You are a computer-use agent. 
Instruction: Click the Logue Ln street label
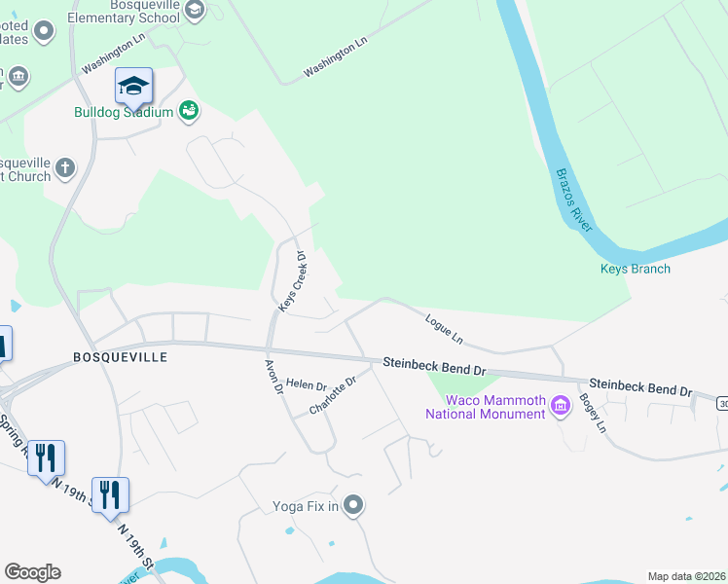click(444, 329)
